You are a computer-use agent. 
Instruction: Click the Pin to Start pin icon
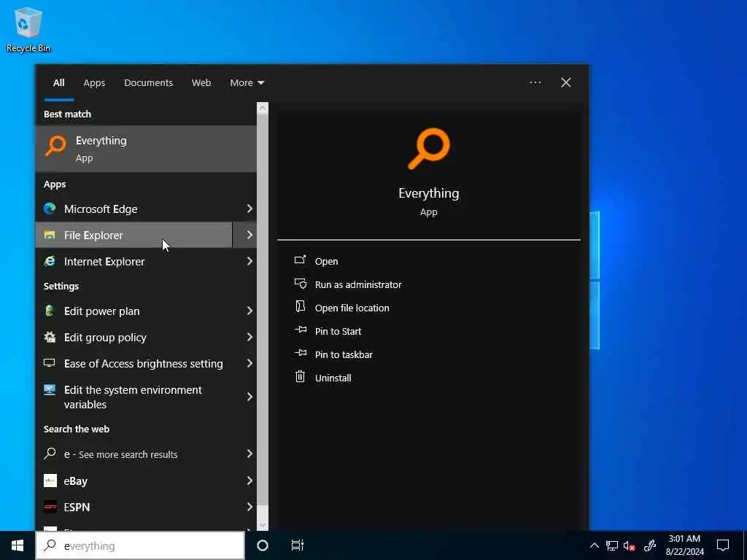coord(301,330)
